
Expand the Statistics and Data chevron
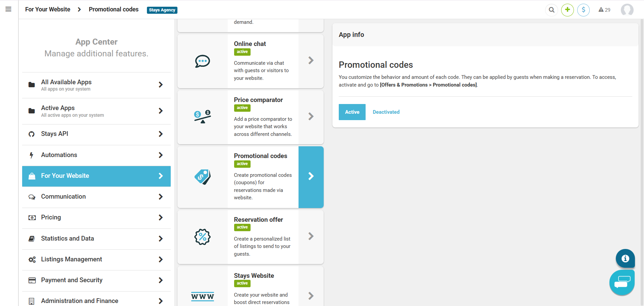click(x=161, y=239)
